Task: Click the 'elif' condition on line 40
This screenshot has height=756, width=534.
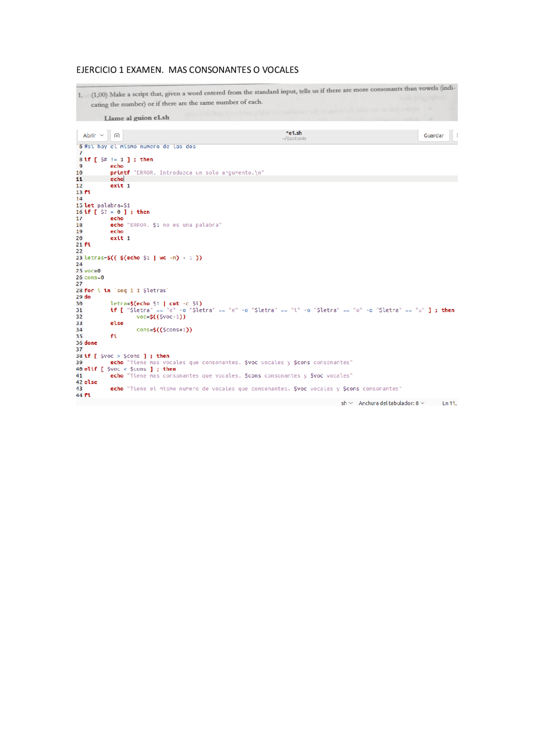Action: click(x=130, y=369)
